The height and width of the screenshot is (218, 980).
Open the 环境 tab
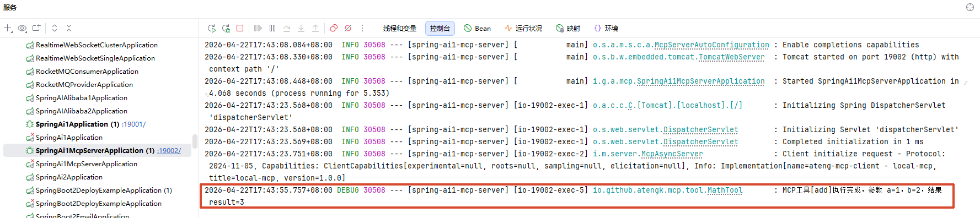tap(606, 28)
